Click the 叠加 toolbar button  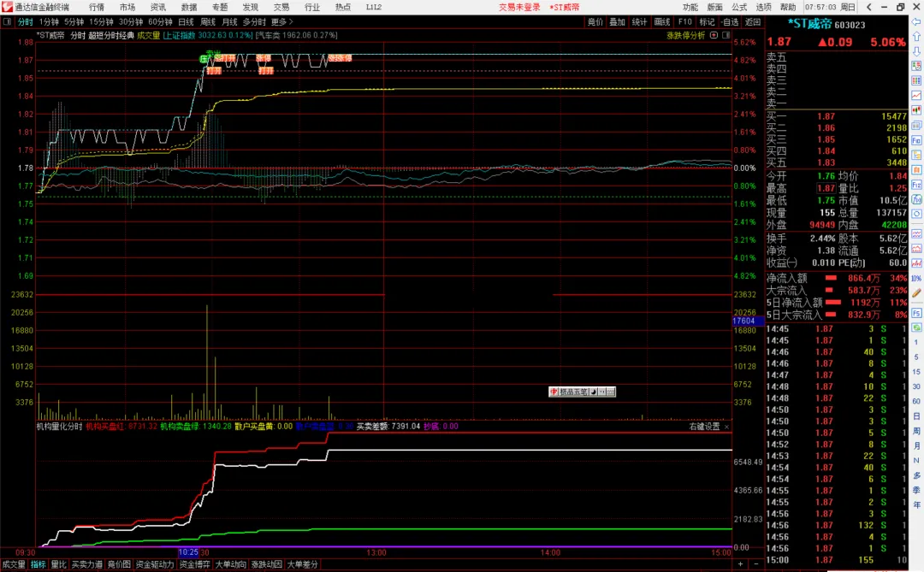click(x=617, y=21)
